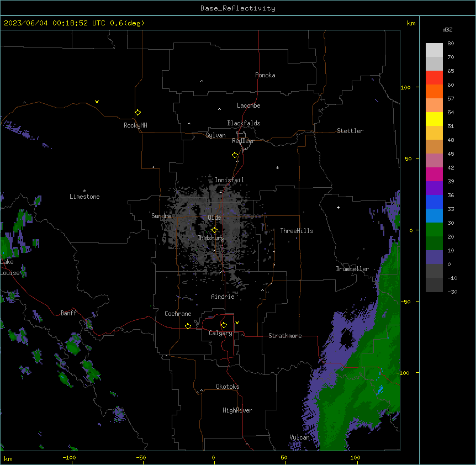Viewport: 476px width, 465px height.
Task: Click the ThreeHills city label
Action: [x=297, y=231]
